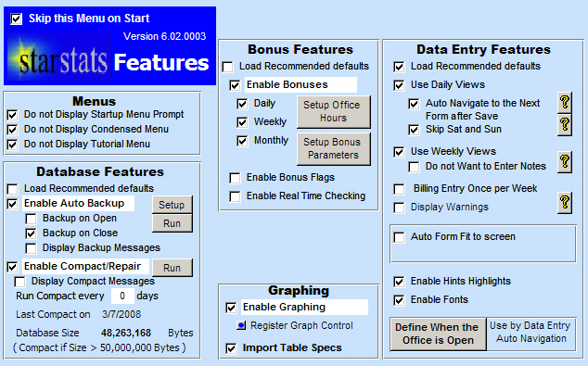
Task: Enable Backup on Open
Action: coord(31,219)
